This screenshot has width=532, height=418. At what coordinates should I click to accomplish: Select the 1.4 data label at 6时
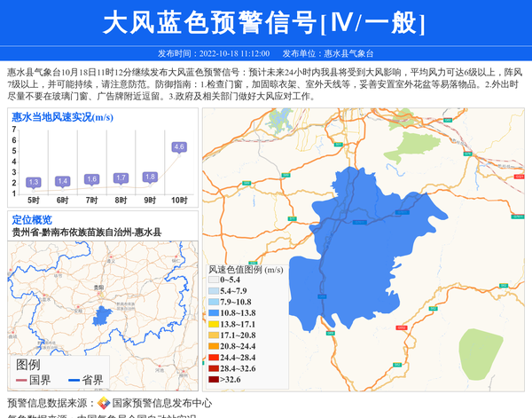(x=62, y=181)
